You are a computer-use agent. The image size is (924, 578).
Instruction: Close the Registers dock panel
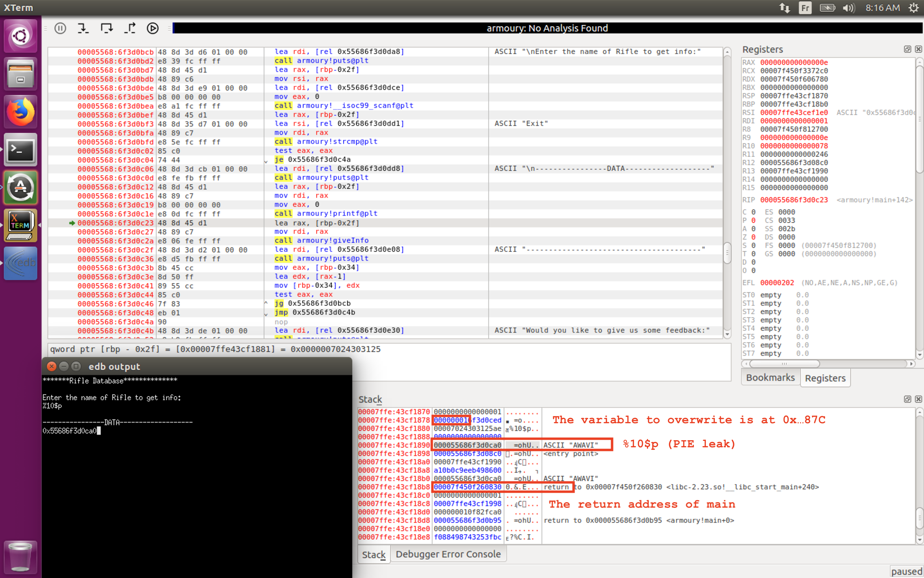(x=918, y=49)
